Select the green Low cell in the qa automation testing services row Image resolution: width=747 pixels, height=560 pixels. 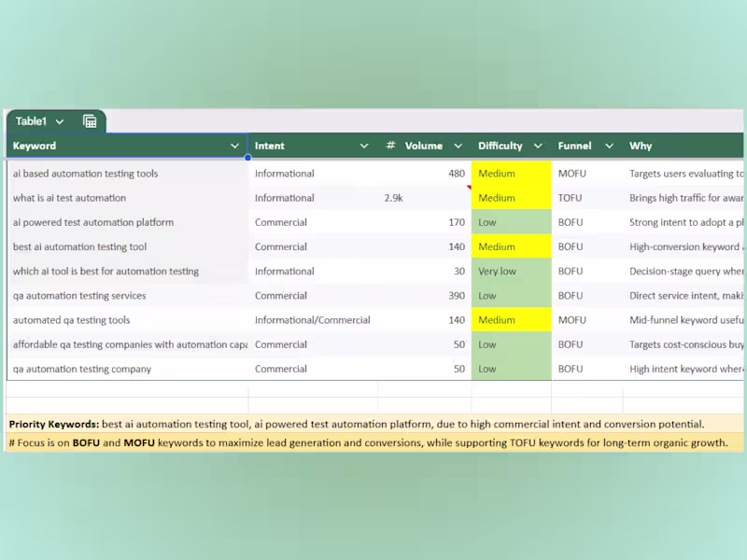click(511, 296)
